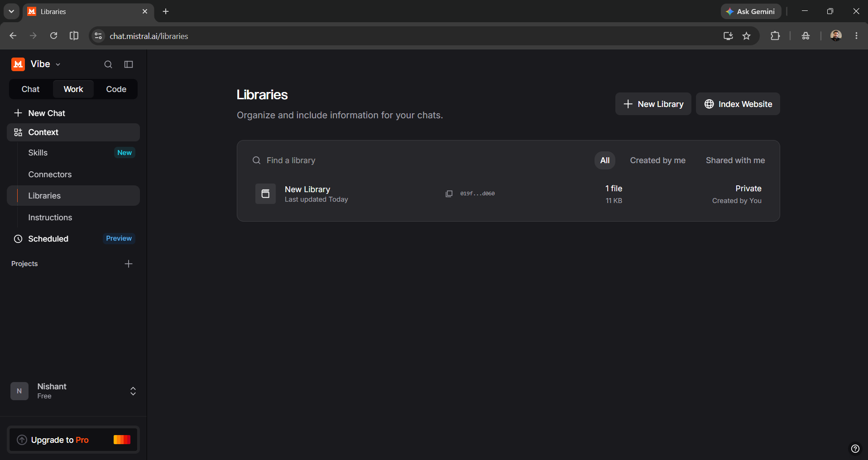Click inside Find a library search field
The height and width of the screenshot is (460, 868).
pyautogui.click(x=417, y=160)
